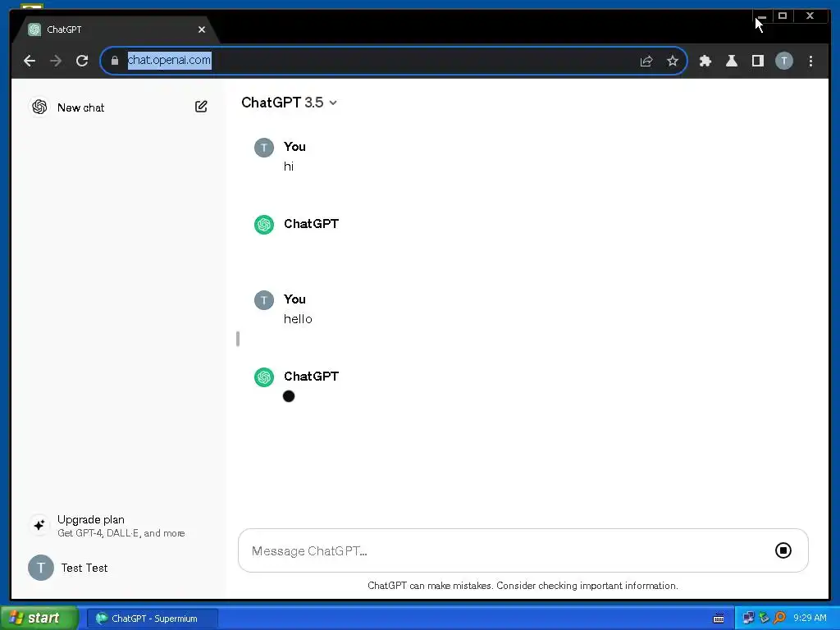This screenshot has height=630, width=840.
Task: Toggle the browser side panel icon
Action: 757,61
